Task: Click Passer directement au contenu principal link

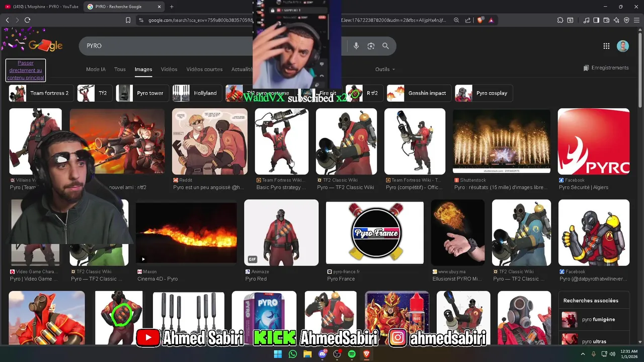Action: [26, 70]
